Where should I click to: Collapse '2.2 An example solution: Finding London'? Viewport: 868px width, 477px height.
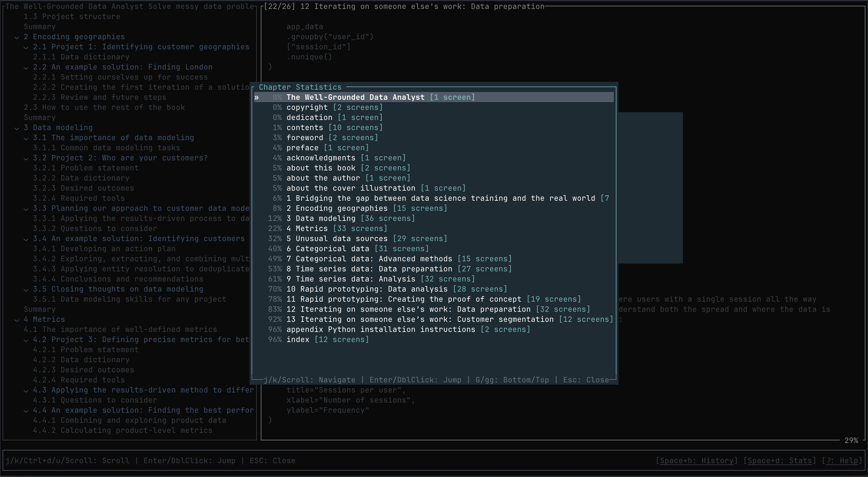pos(26,67)
